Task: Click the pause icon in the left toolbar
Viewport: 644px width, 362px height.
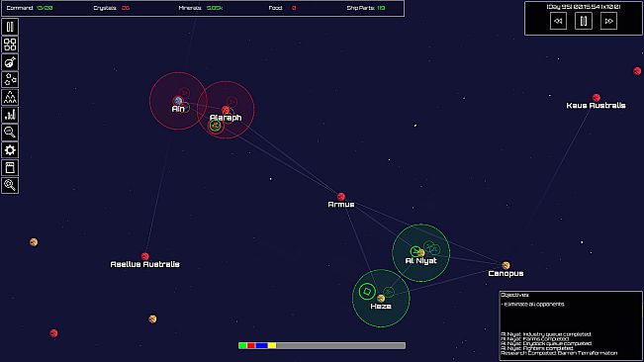Action: coord(10,27)
